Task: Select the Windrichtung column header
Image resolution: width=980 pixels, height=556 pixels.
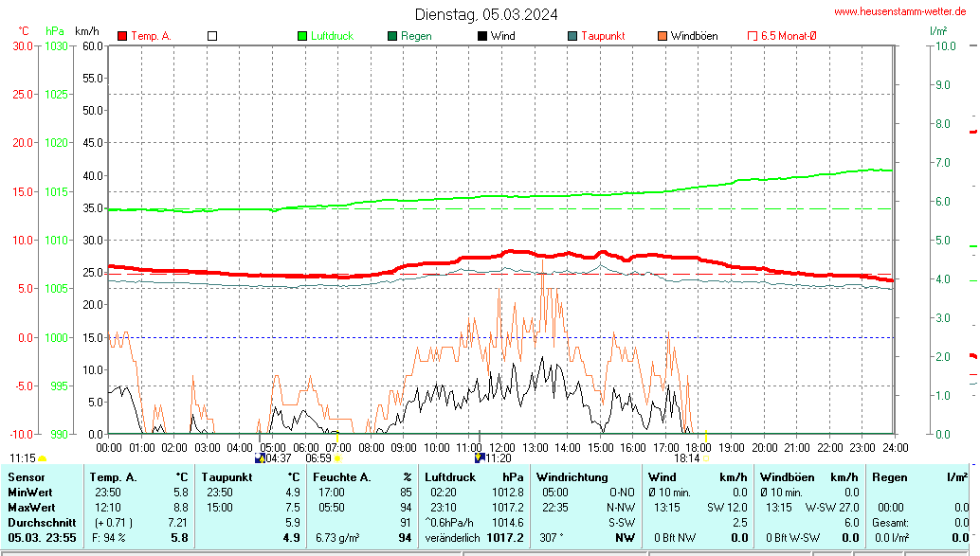Action: click(572, 477)
